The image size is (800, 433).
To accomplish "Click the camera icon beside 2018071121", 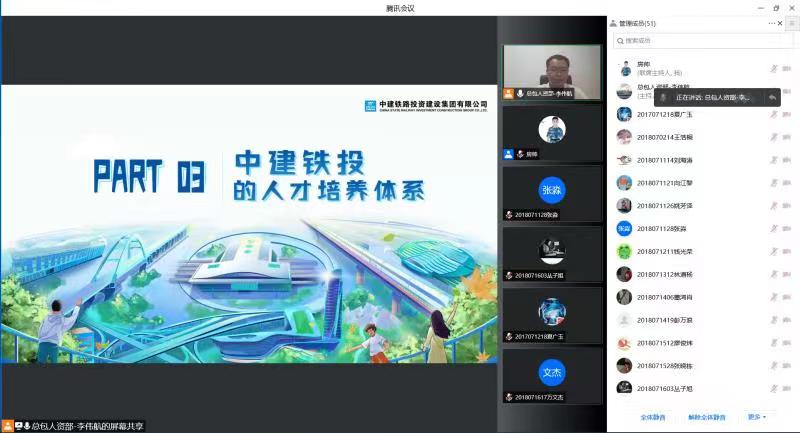I will click(787, 183).
